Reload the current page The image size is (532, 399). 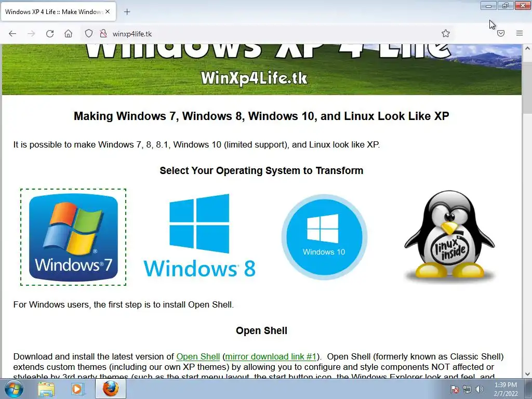point(50,34)
